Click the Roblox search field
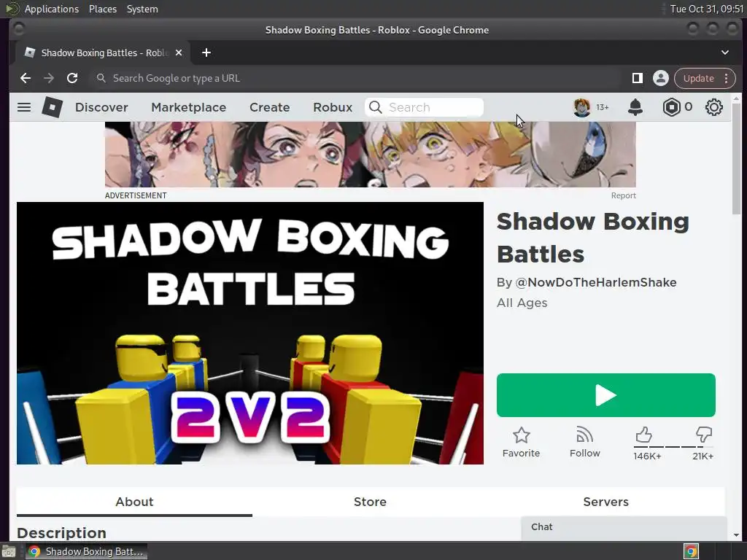Image resolution: width=747 pixels, height=560 pixels. (425, 107)
